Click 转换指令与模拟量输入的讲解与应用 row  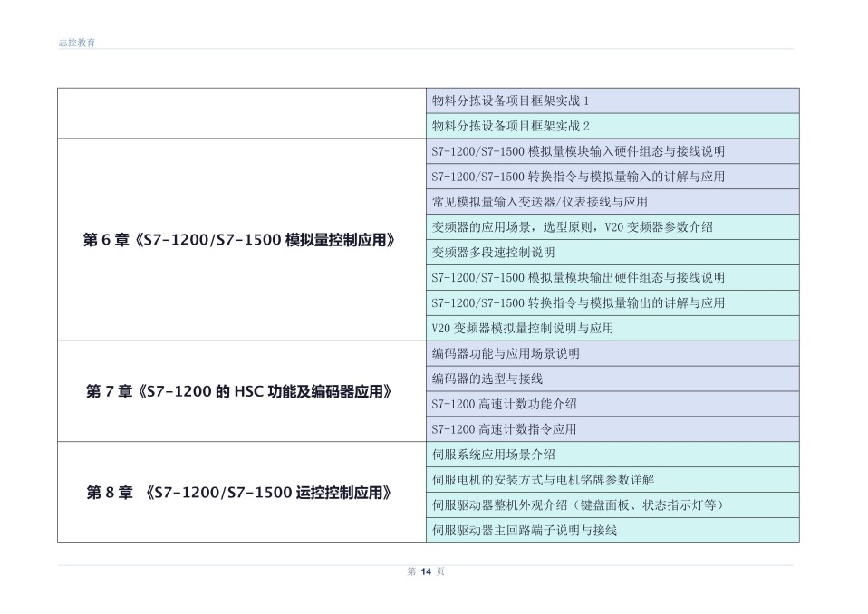point(612,177)
